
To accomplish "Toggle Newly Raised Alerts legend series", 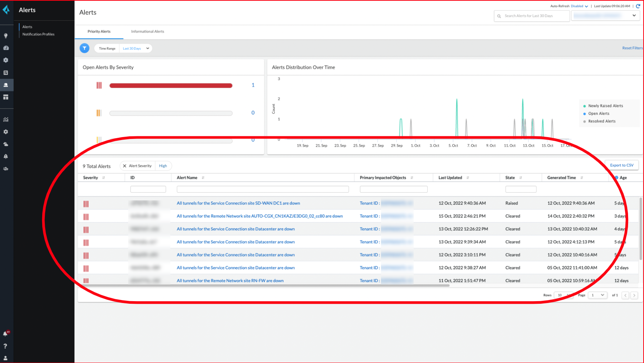I will pos(605,106).
